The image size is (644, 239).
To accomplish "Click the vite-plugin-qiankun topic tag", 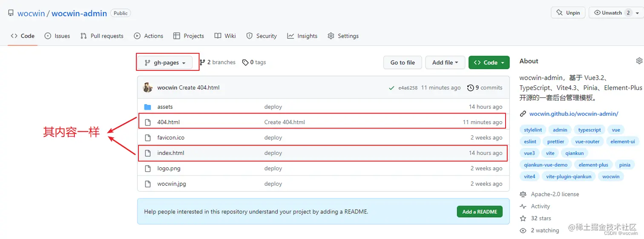I will coord(569,176).
